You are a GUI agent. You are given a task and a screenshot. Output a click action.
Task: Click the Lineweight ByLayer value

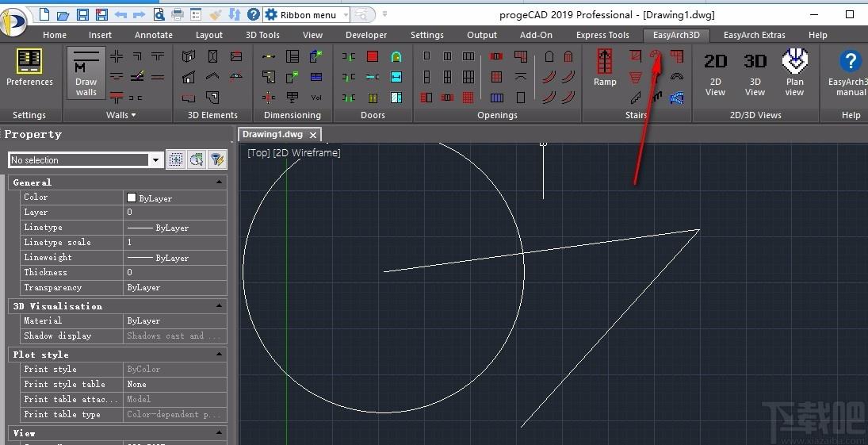click(x=175, y=257)
